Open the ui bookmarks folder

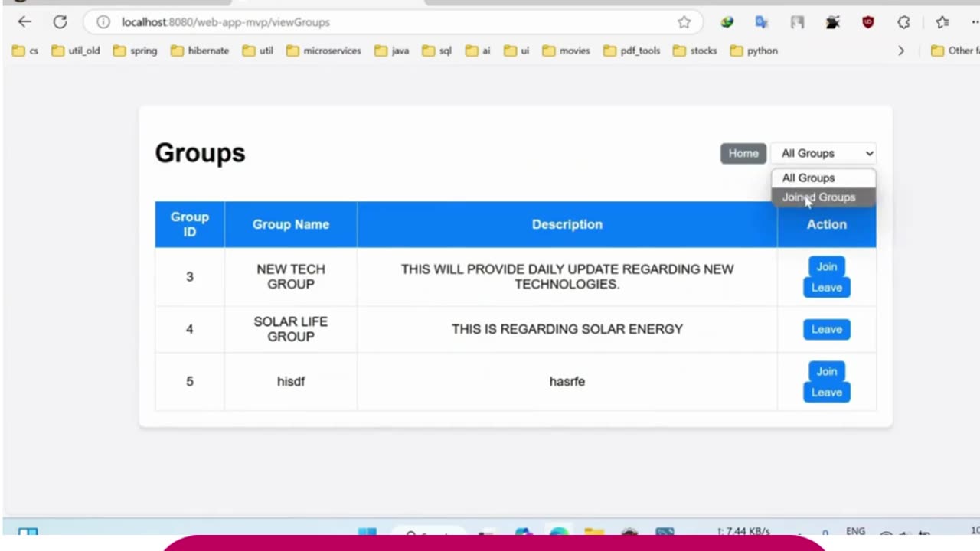(x=517, y=51)
